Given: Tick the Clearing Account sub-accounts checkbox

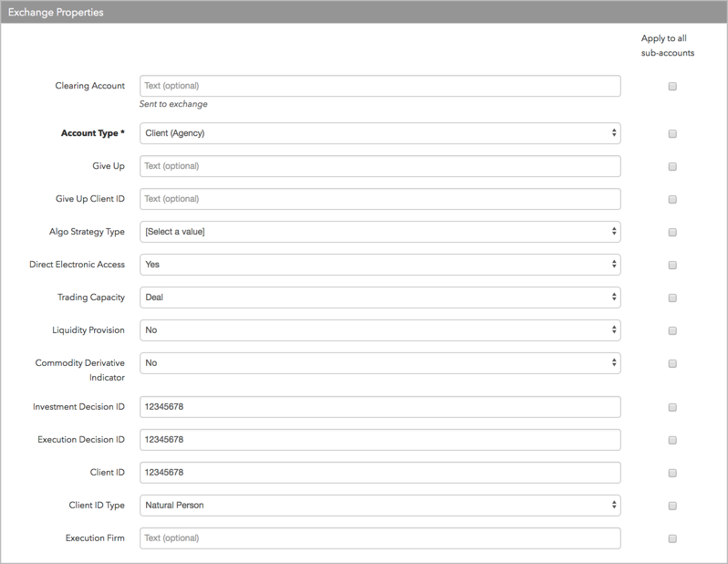Looking at the screenshot, I should [672, 87].
